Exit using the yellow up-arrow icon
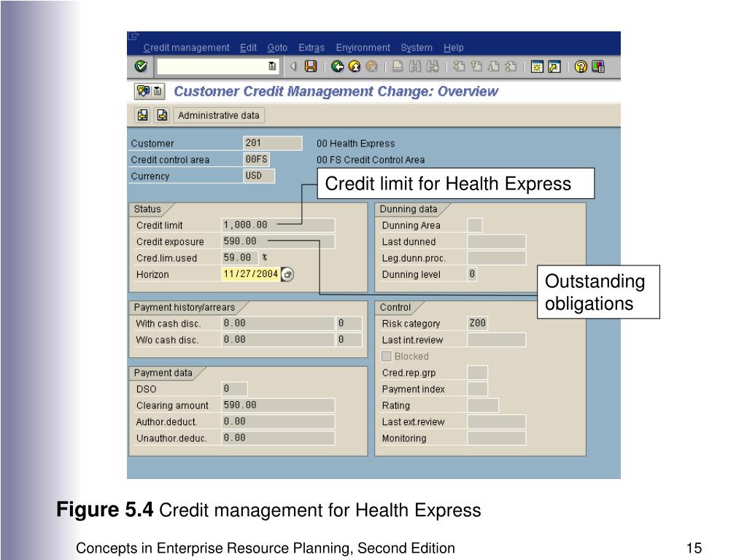 pyautogui.click(x=355, y=66)
